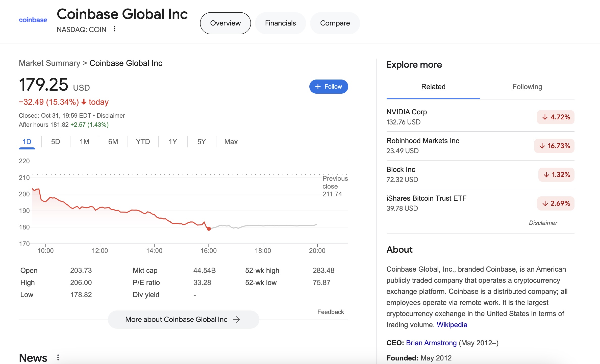The height and width of the screenshot is (364, 600).
Task: Click the Block Inc 1.32% change badge
Action: [556, 175]
